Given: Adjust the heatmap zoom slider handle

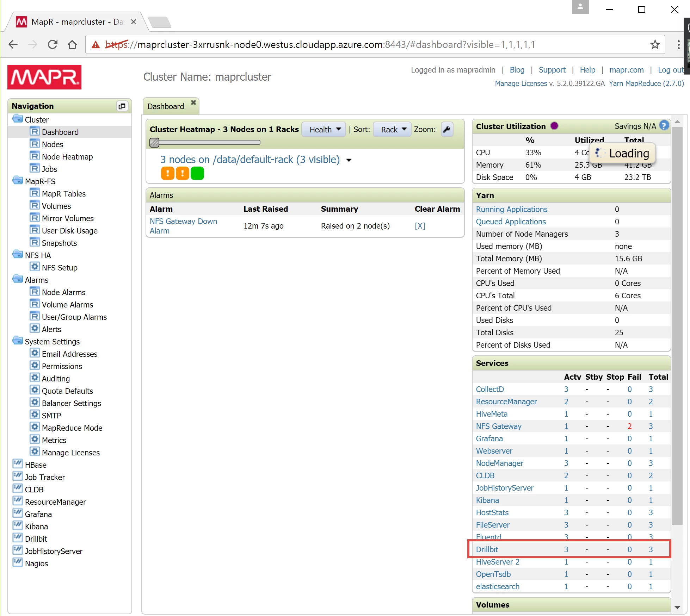Looking at the screenshot, I should pos(154,142).
